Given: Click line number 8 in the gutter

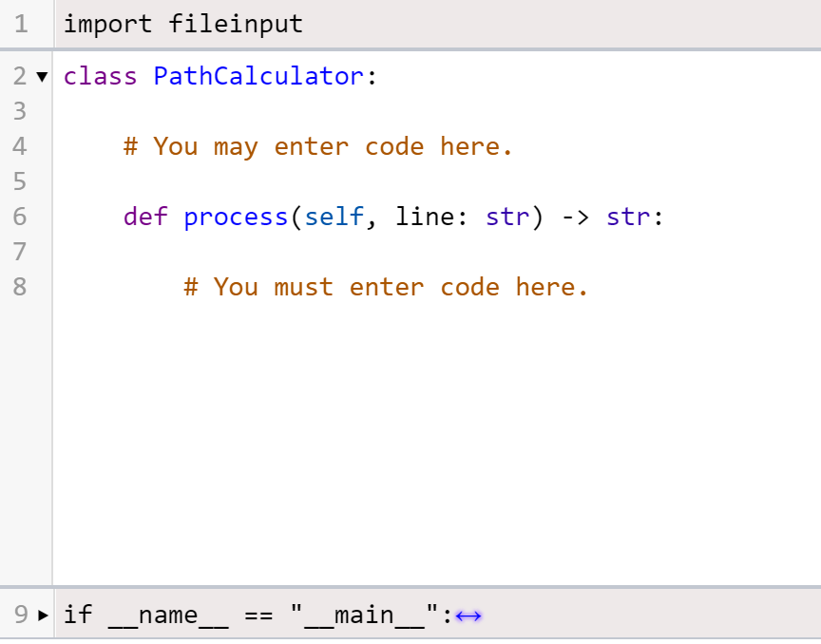Looking at the screenshot, I should click(20, 286).
